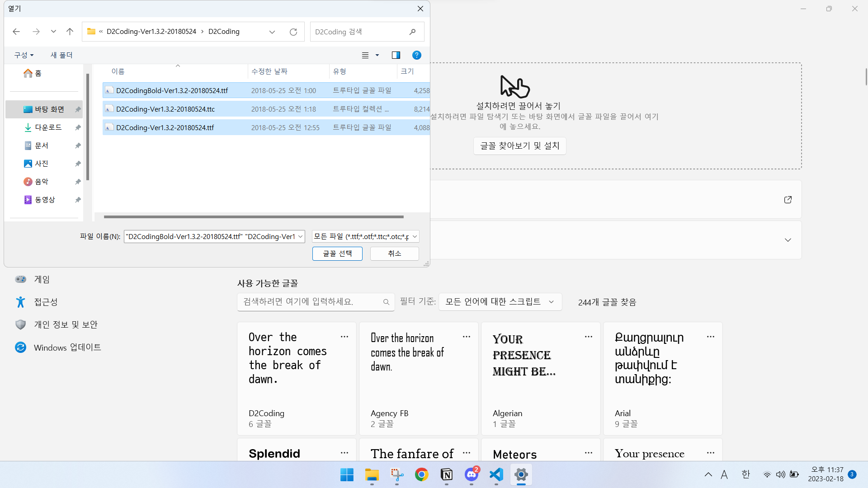Click the available fonts search field

[312, 302]
